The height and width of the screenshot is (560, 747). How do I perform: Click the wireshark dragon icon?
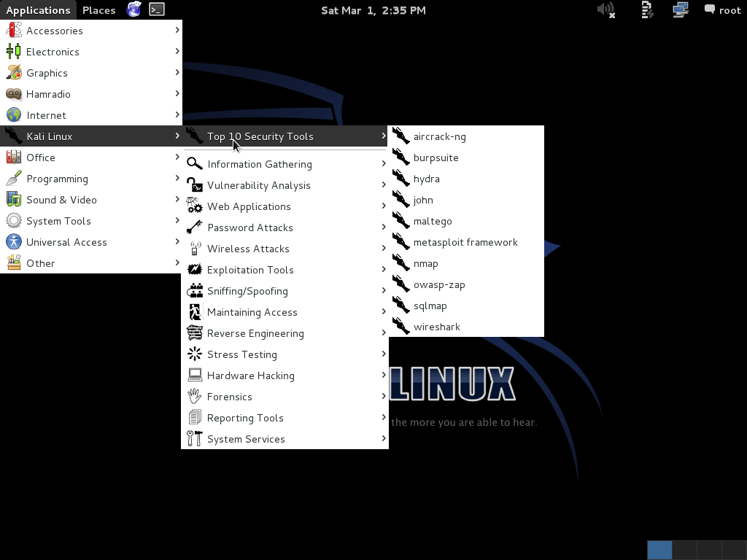pyautogui.click(x=401, y=327)
